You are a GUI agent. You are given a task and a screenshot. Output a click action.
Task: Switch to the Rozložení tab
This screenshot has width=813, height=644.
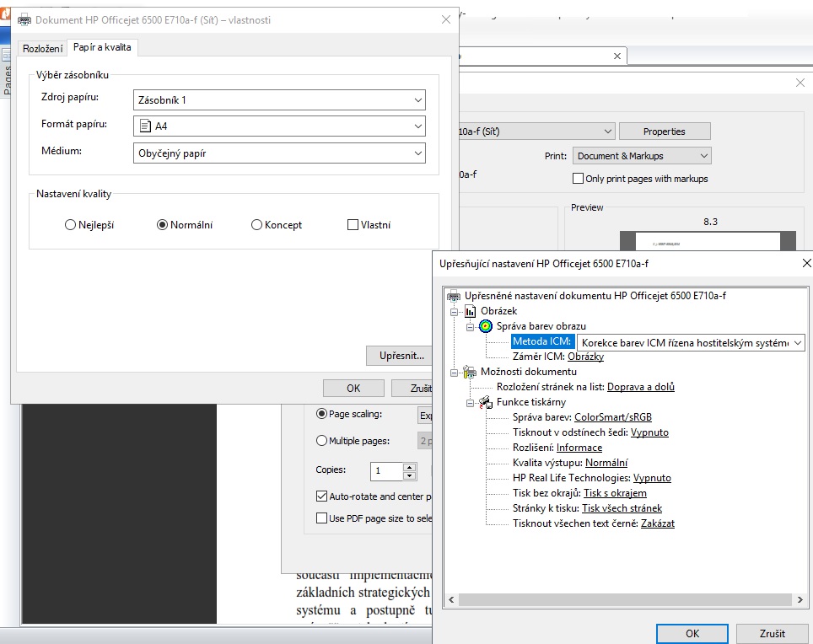click(42, 48)
